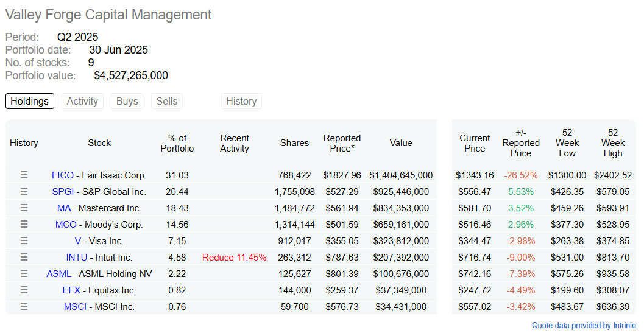Click the '+/- Reported Price' column header
The width and height of the screenshot is (644, 333).
521,143
